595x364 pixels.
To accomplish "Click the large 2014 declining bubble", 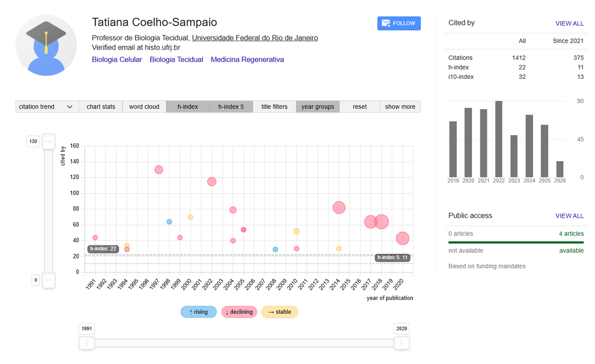I will 339,208.
